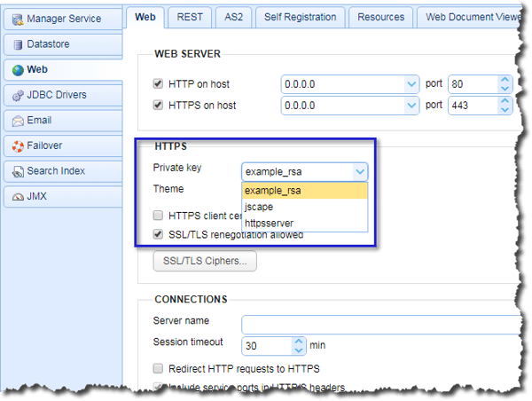Click the Email envelope icon
This screenshot has width=532, height=401.
pos(18,121)
